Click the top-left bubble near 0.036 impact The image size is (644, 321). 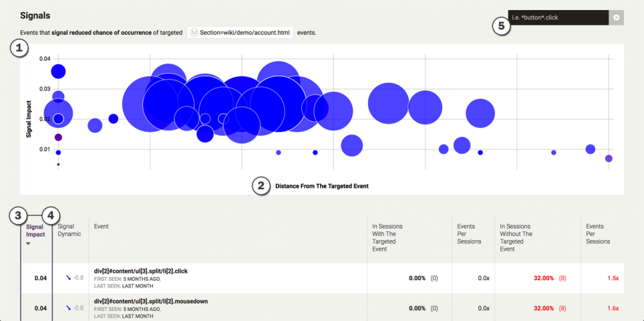[58, 72]
